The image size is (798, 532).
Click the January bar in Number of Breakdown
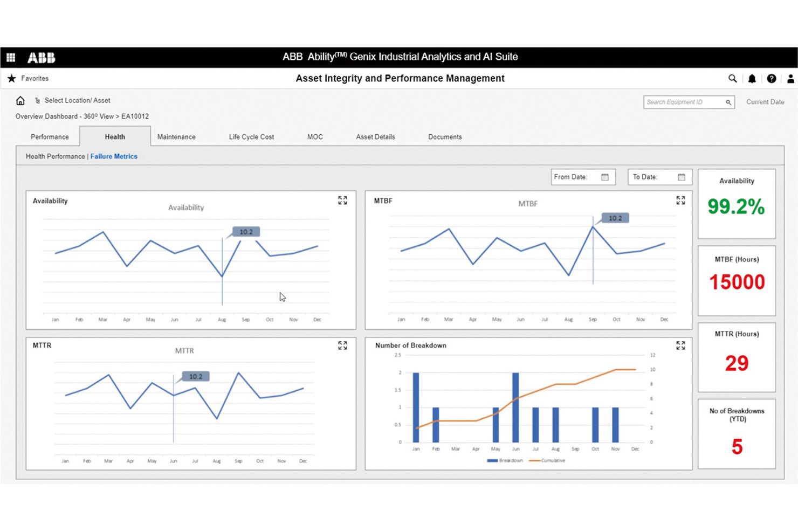click(416, 407)
